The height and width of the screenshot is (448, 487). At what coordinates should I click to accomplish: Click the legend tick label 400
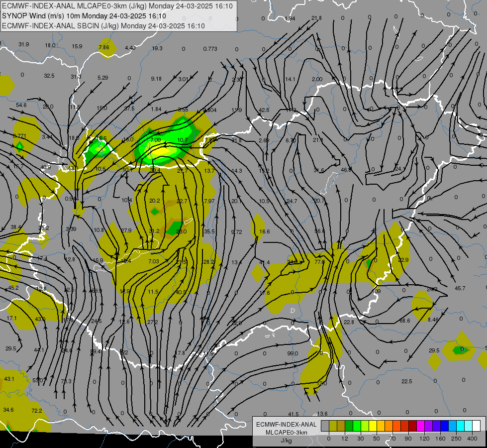coord(472,439)
